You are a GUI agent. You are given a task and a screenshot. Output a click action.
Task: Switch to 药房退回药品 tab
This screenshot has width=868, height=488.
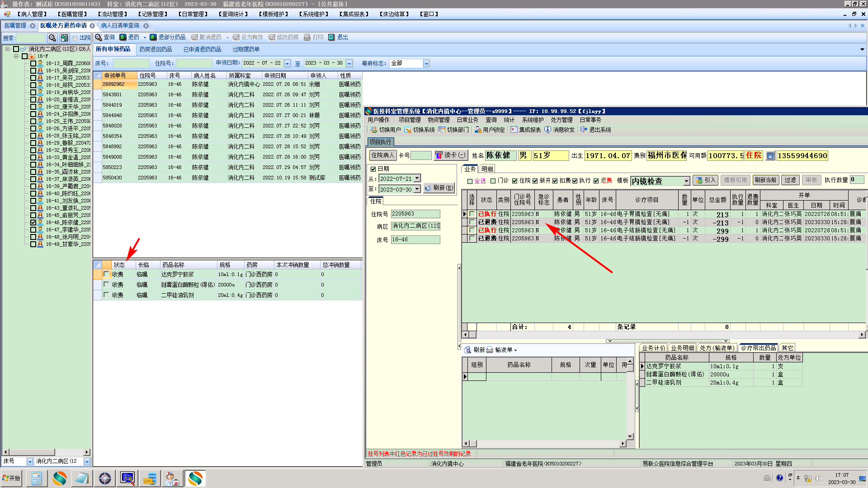[x=156, y=49]
